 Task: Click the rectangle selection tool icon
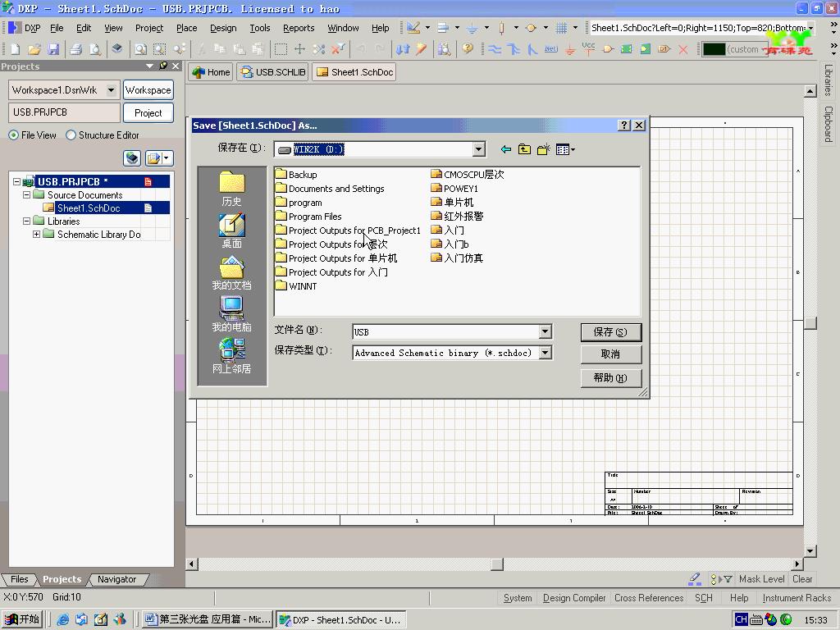click(x=281, y=49)
